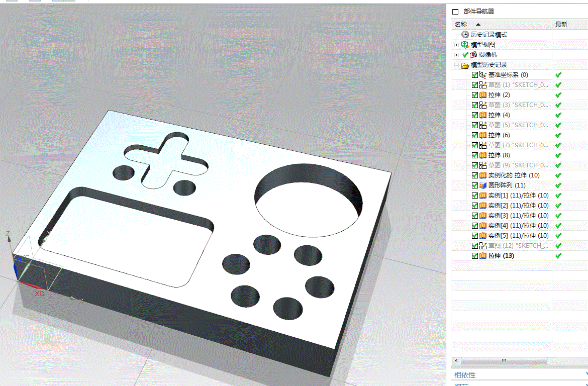
Task: Expand the 模型视图 tree node
Action: tap(456, 45)
